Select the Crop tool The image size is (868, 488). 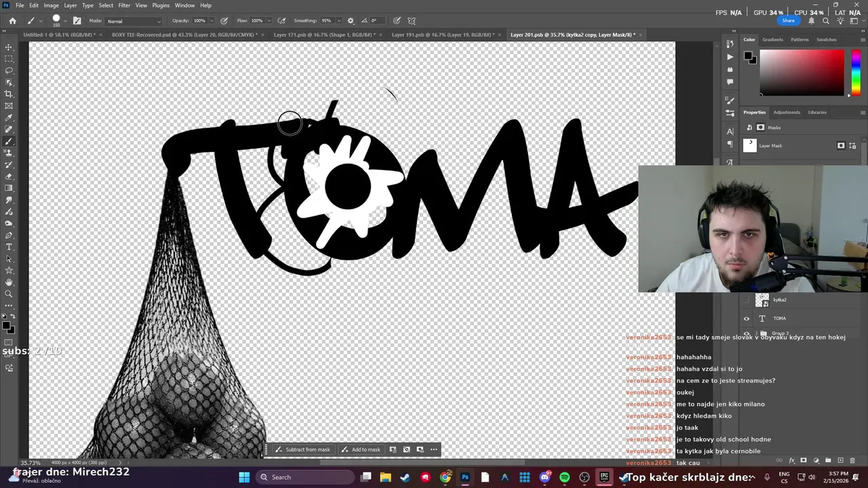coord(9,94)
